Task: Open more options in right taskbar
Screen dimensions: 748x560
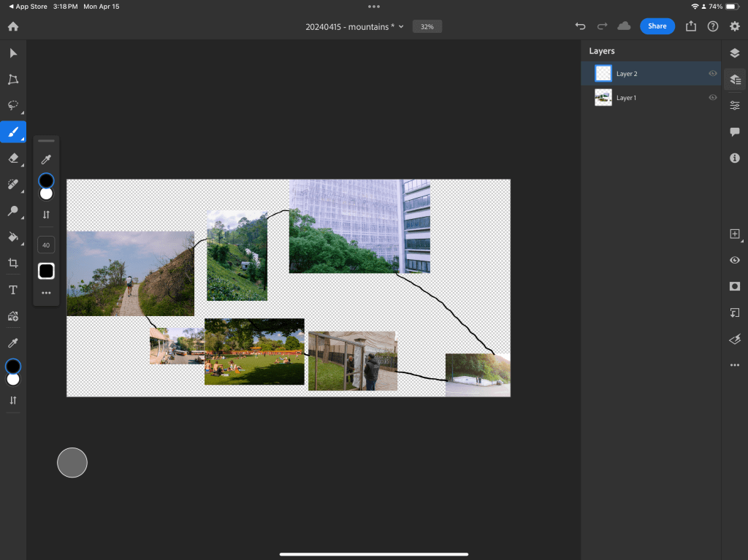Action: coord(735,365)
